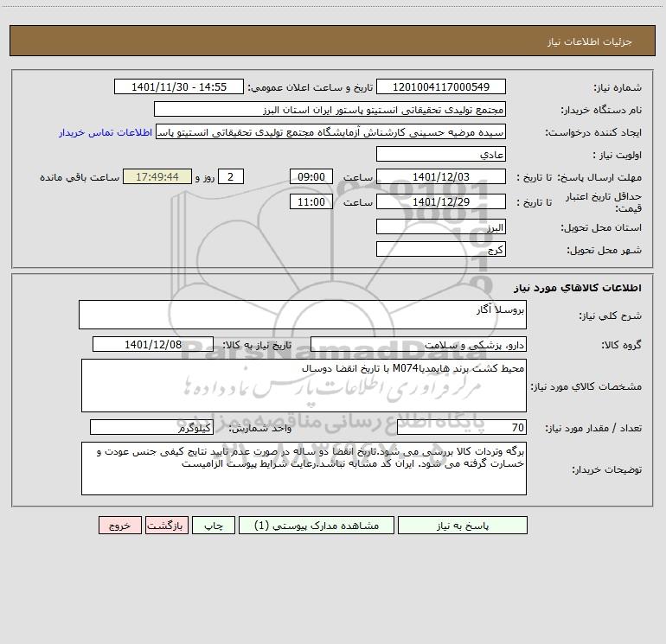Click the unit field کیلوگرم

(x=151, y=428)
